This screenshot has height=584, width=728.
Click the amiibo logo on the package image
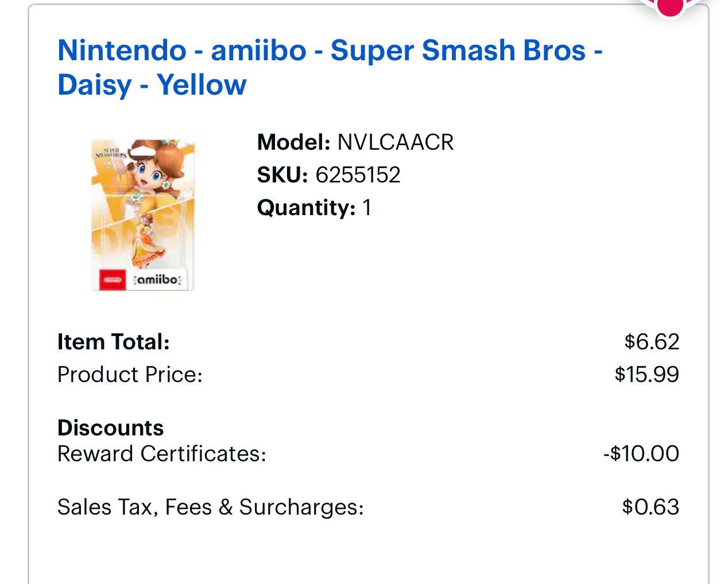[x=157, y=279]
